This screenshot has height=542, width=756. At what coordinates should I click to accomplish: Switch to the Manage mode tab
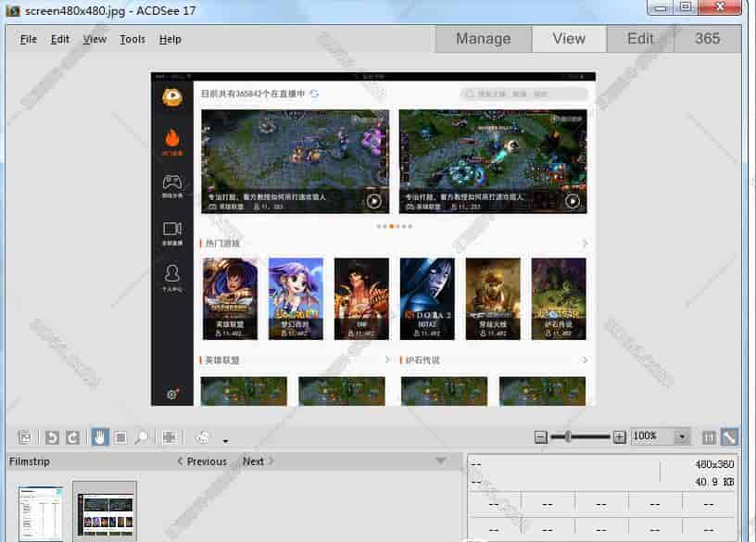[x=483, y=39]
